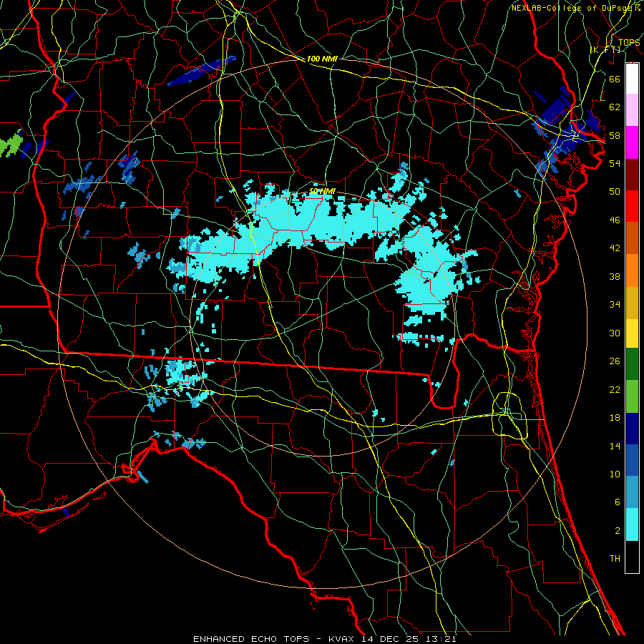
Task: Click the legend value 54
Action: pos(615,163)
